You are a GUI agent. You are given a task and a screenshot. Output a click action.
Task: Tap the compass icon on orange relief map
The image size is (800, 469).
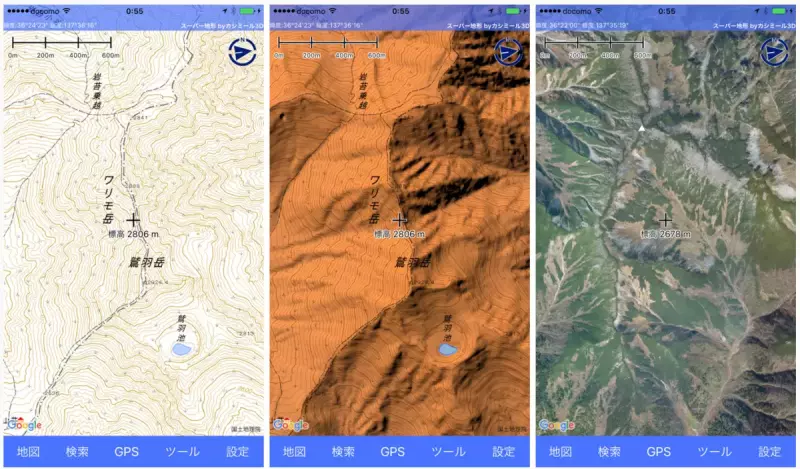[x=509, y=52]
